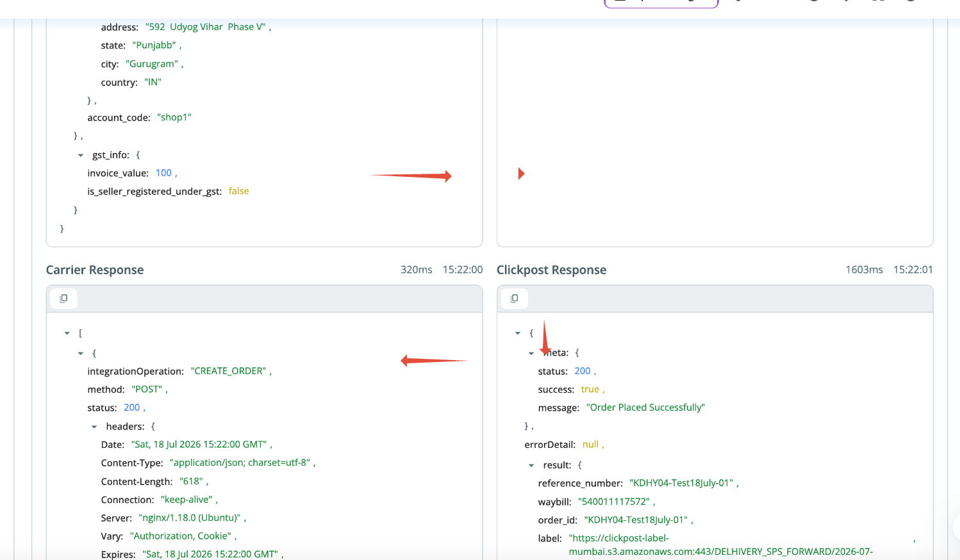
Task: Click the errorDetail key
Action: coord(550,445)
